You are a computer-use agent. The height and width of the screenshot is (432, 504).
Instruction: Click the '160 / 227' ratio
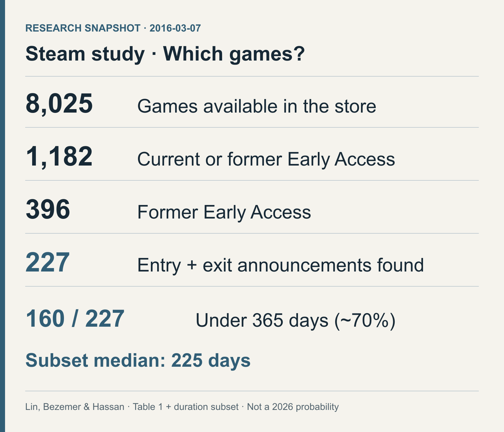75,319
